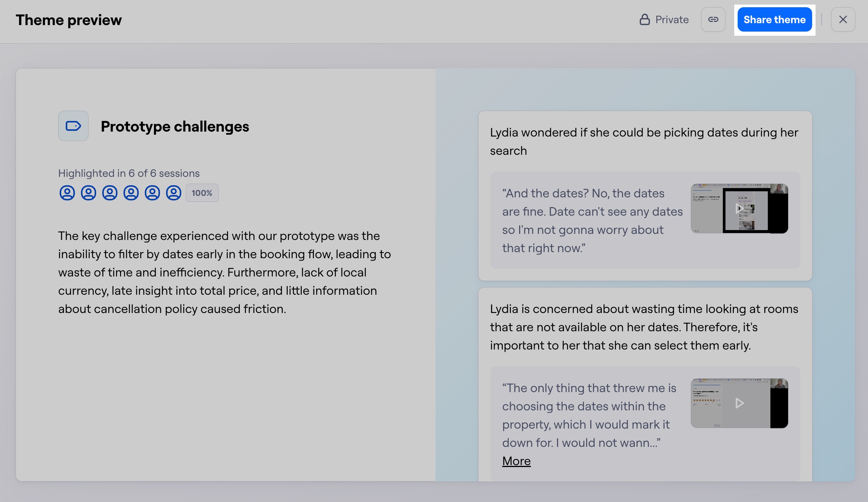The image size is (868, 502).
Task: Click the last participant avatar icon
Action: point(174,193)
